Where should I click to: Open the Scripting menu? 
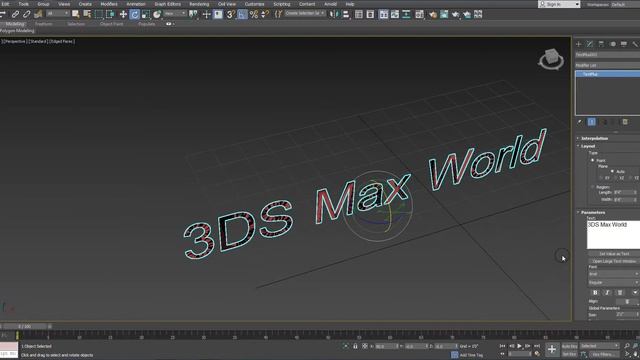pyautogui.click(x=282, y=4)
